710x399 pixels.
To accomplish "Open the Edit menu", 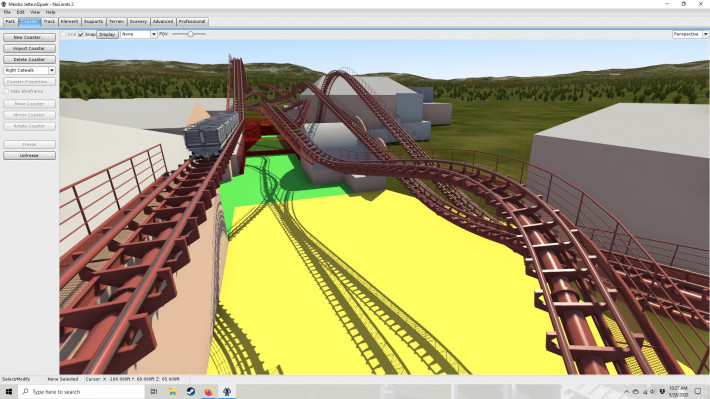I will [x=20, y=12].
